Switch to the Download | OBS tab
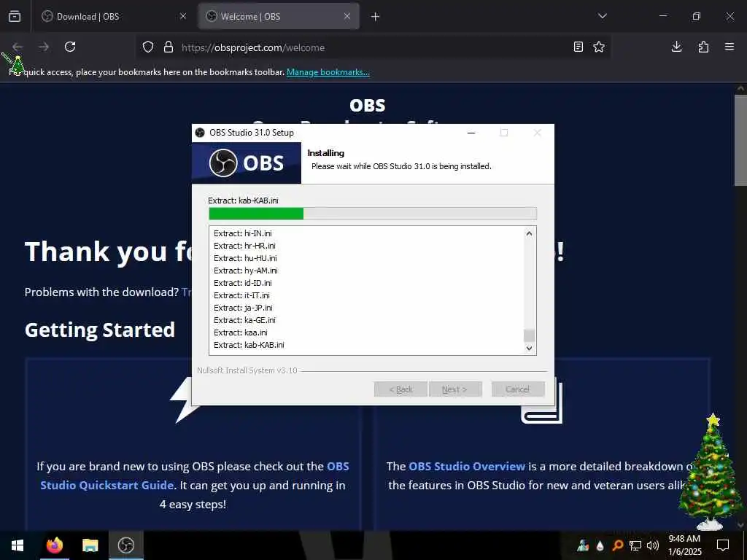747x560 pixels. pos(115,16)
